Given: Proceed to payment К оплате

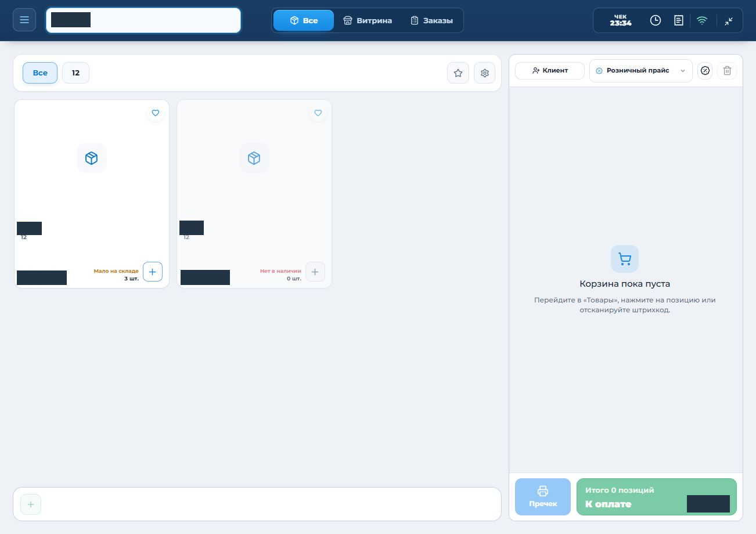Looking at the screenshot, I should click(657, 497).
